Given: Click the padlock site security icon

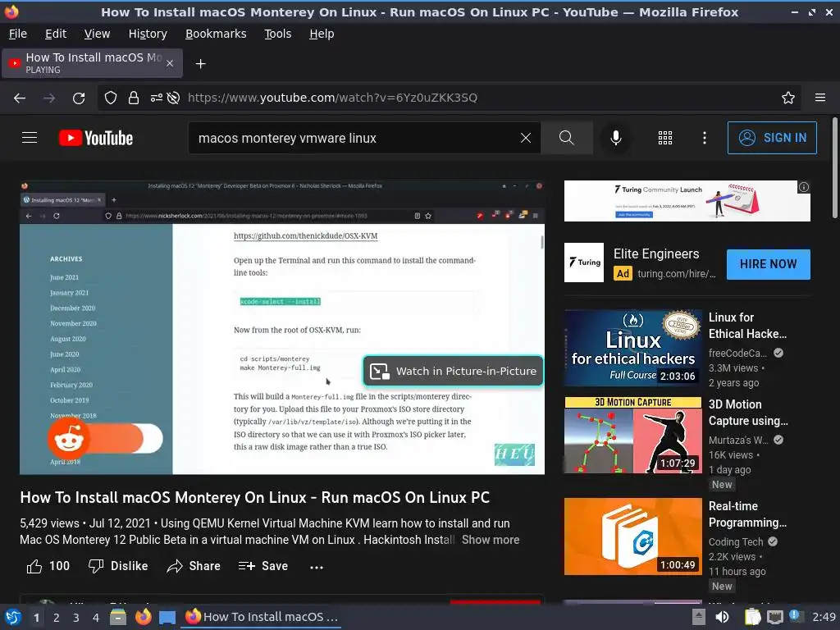Looking at the screenshot, I should pos(134,98).
